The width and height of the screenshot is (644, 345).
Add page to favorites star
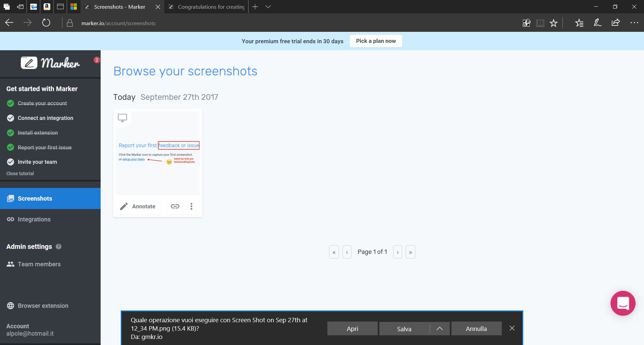(x=554, y=23)
